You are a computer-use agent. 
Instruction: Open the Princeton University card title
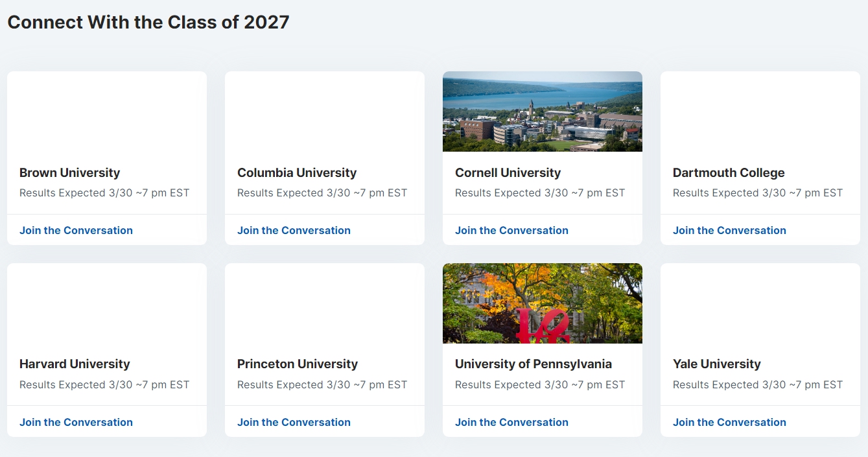(298, 364)
